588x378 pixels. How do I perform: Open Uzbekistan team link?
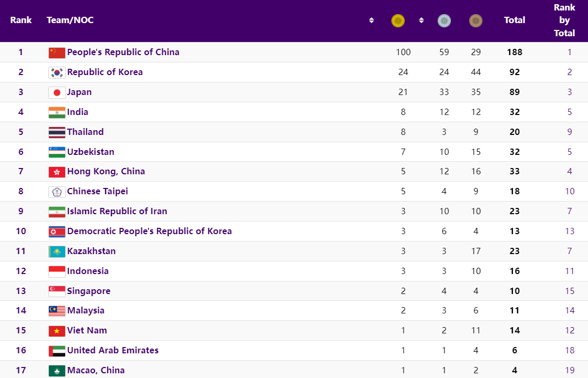[x=91, y=152]
